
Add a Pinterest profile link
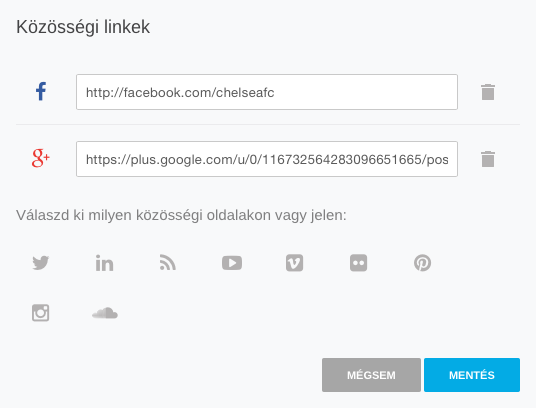coord(423,263)
